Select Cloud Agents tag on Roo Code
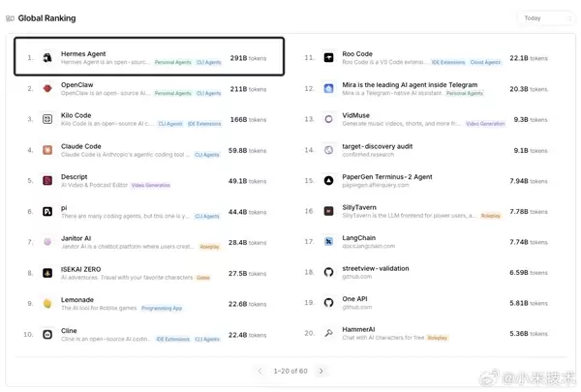This screenshot has width=581, height=392. coord(485,62)
